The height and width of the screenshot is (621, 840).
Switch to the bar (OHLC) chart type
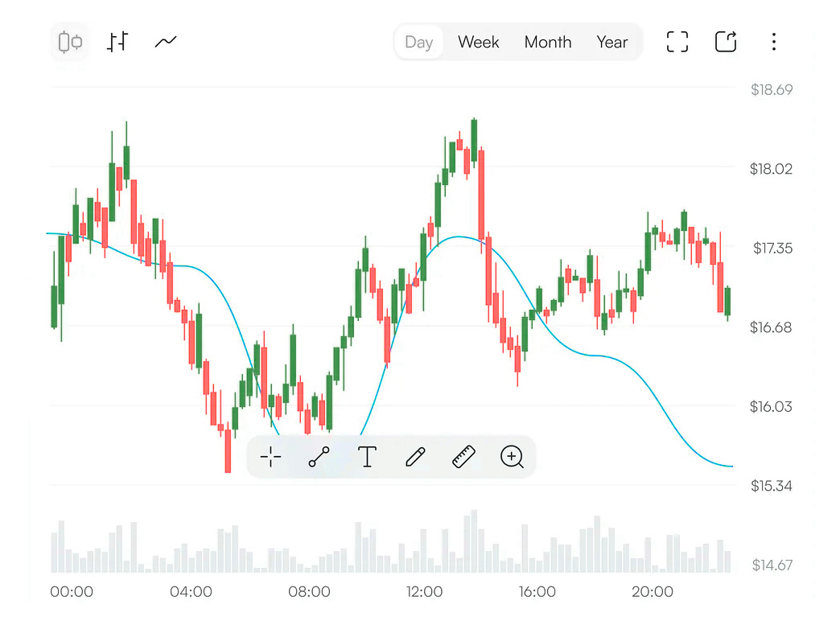117,42
